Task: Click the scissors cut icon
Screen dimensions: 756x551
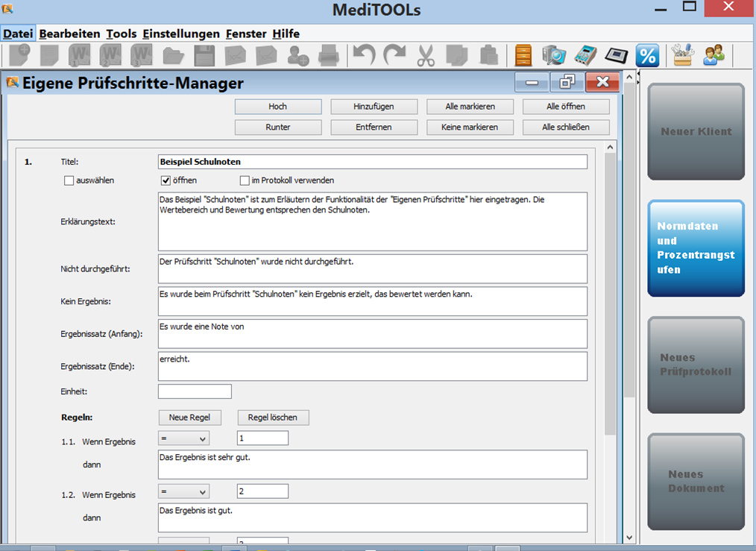Action: [x=426, y=55]
